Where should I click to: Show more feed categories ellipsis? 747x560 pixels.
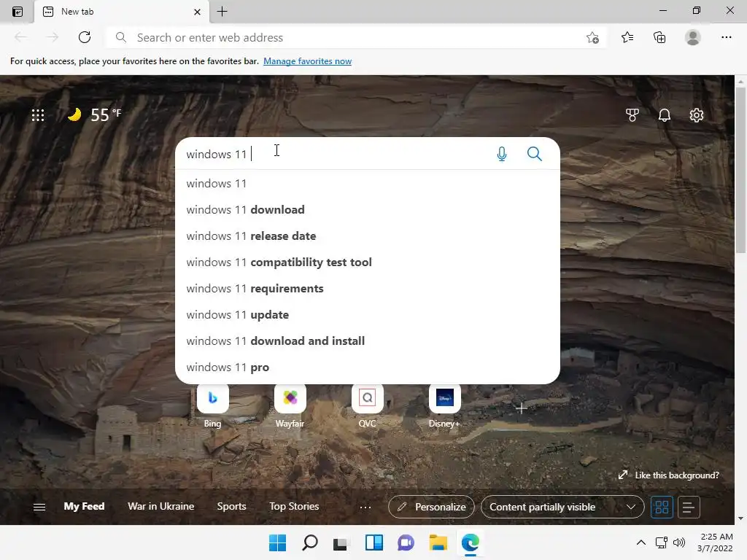click(x=365, y=507)
